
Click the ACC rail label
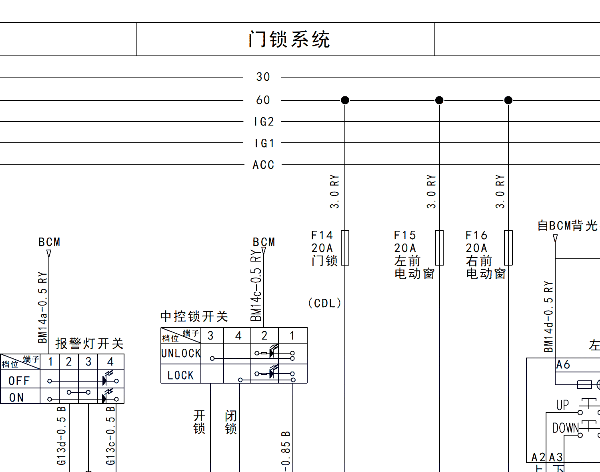click(x=263, y=165)
